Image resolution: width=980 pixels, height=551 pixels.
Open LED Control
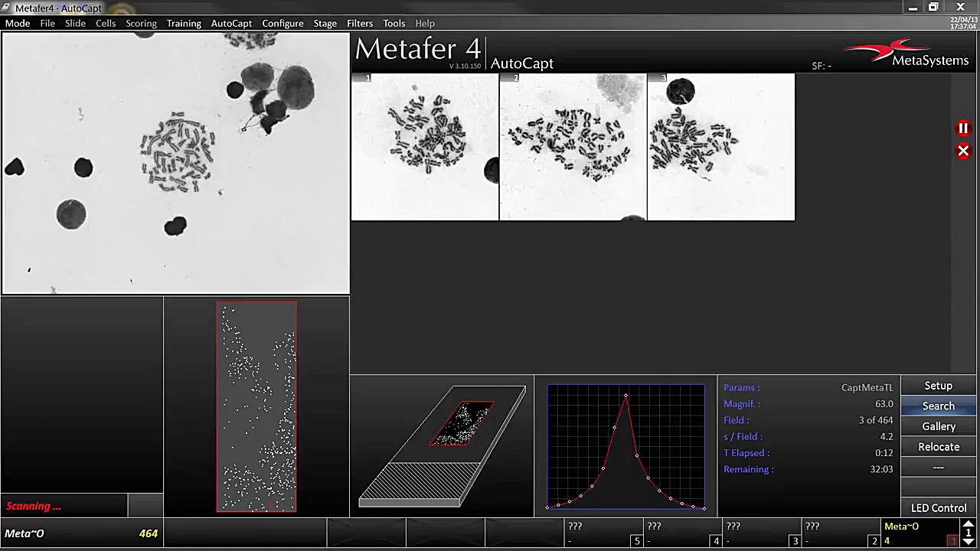point(939,507)
